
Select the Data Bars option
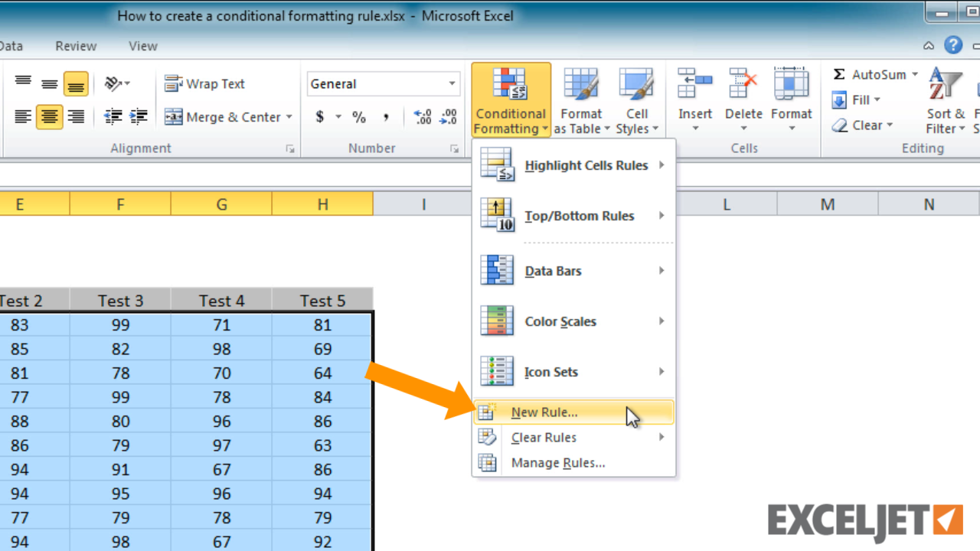[x=553, y=270]
